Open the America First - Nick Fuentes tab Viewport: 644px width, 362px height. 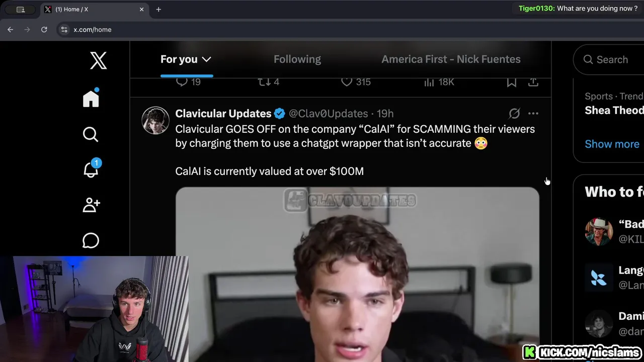451,59
